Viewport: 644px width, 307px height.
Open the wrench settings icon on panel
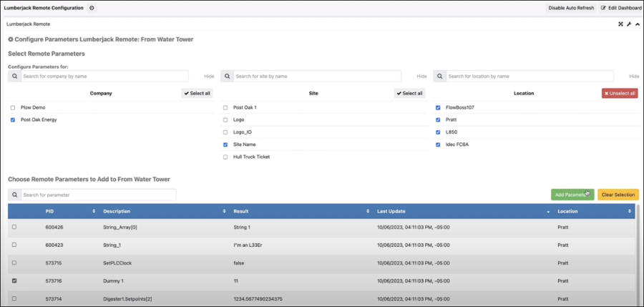pos(629,24)
